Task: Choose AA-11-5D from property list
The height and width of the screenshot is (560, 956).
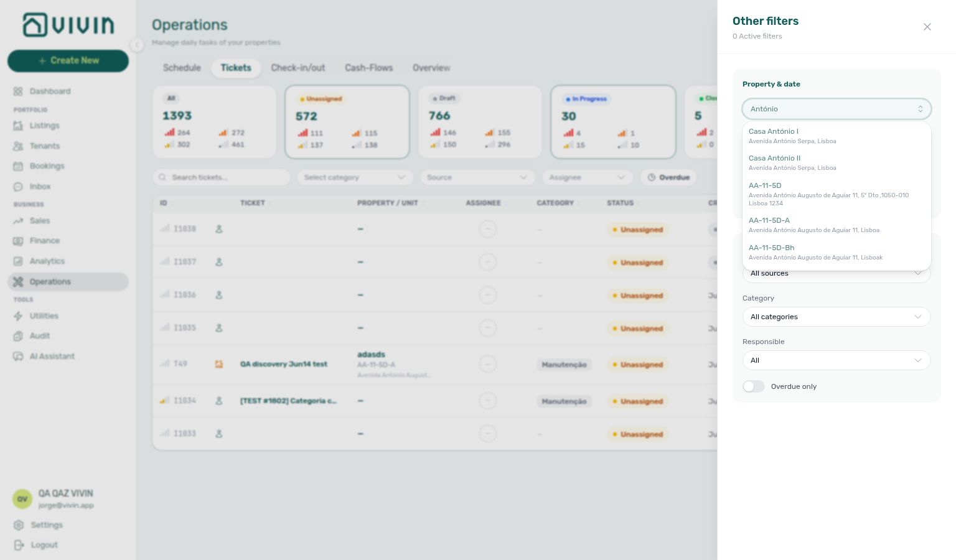Action: 836,194
